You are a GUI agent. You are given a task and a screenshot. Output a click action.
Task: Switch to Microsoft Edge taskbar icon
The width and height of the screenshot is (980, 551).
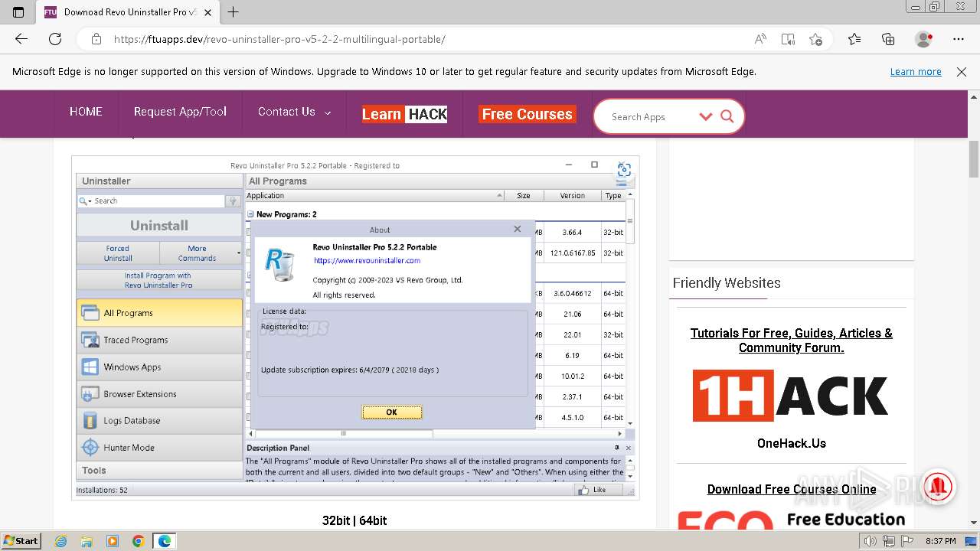(165, 541)
